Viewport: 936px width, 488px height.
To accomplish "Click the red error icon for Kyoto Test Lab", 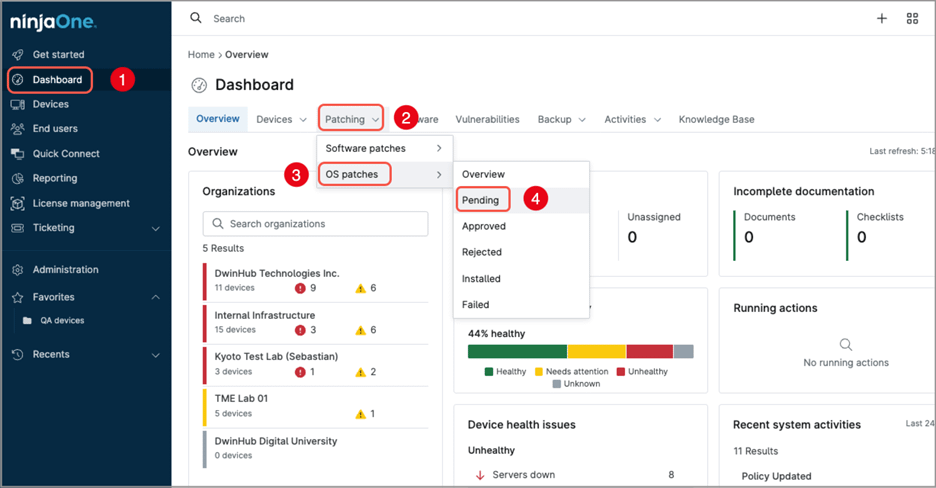I will pyautogui.click(x=300, y=372).
